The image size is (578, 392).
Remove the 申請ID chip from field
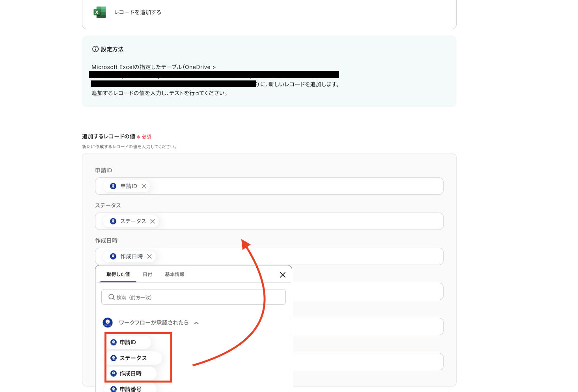[144, 186]
